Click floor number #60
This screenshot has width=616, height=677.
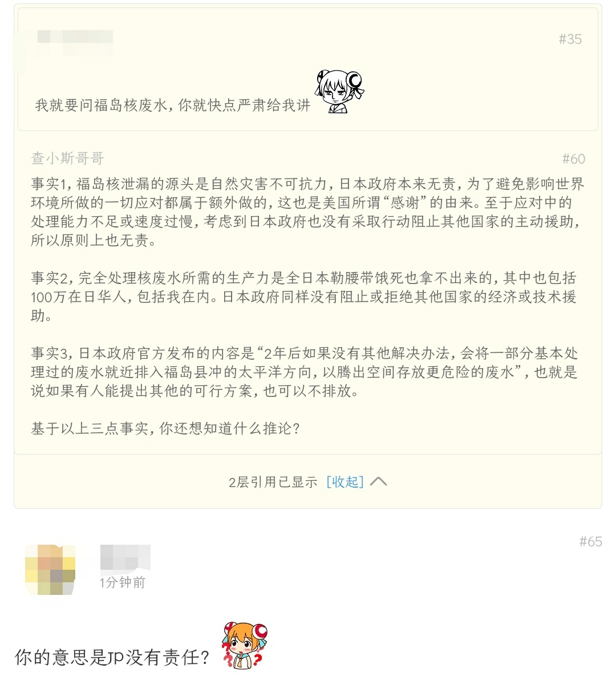coord(573,159)
